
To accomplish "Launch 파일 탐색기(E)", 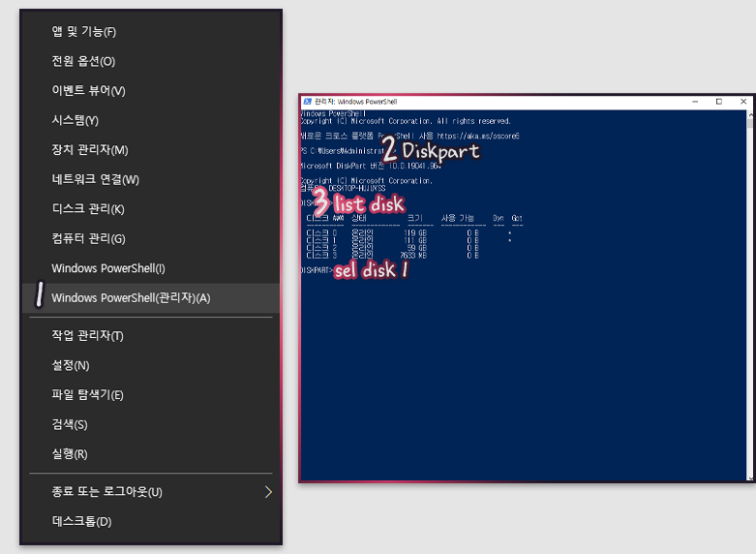I will click(x=151, y=395).
